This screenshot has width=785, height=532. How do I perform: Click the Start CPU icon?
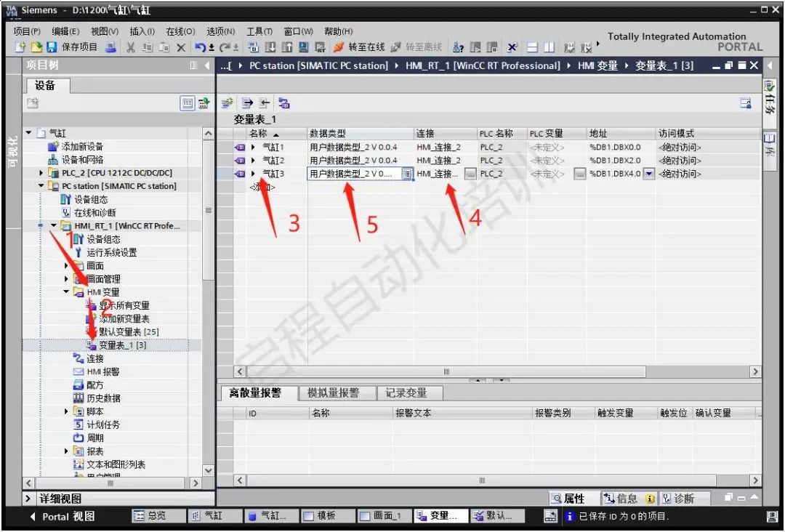click(x=475, y=47)
